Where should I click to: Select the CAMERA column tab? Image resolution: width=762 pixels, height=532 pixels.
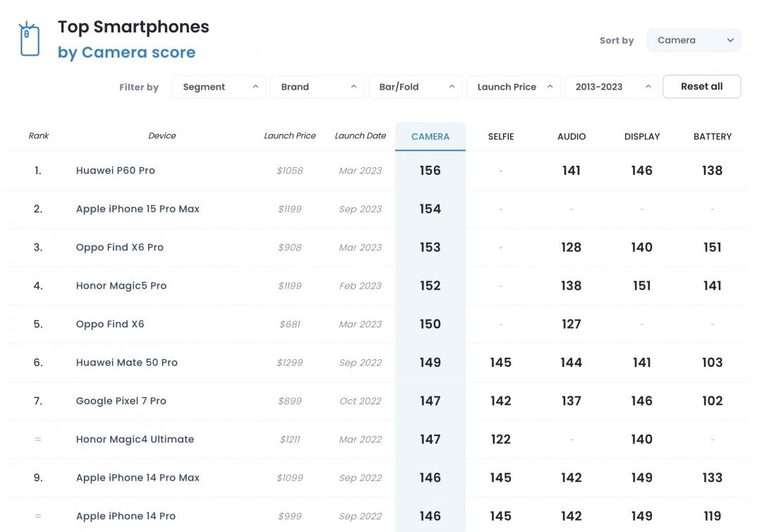[x=430, y=136]
